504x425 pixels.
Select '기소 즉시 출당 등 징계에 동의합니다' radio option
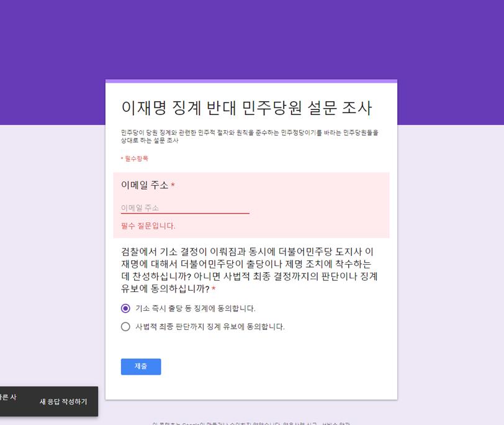tap(125, 308)
